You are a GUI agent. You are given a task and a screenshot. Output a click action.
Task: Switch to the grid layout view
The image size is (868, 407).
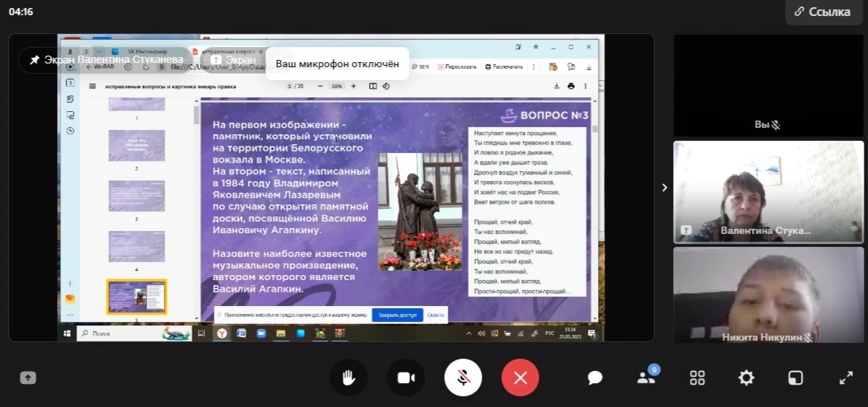(697, 377)
